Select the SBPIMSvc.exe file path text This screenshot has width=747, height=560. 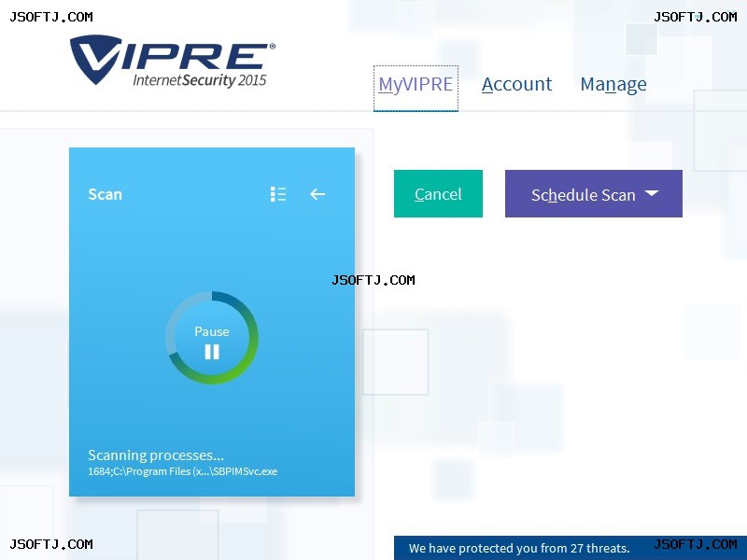click(x=182, y=471)
